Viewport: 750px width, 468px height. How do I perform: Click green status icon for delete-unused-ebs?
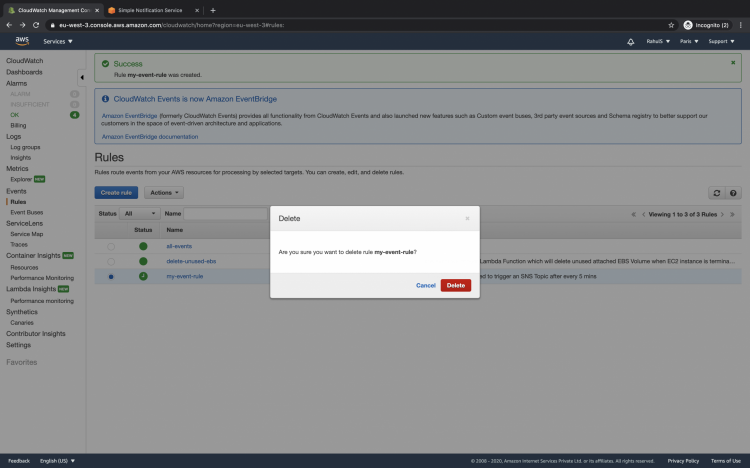pyautogui.click(x=143, y=261)
